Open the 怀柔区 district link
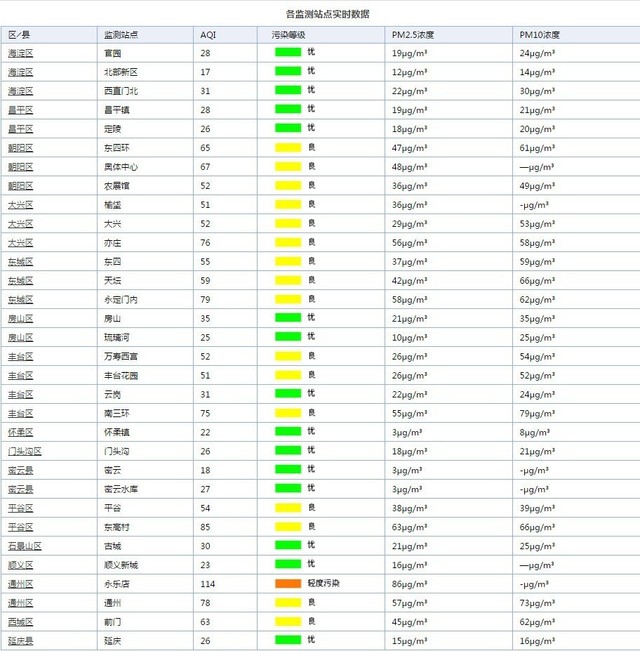 click(21, 432)
